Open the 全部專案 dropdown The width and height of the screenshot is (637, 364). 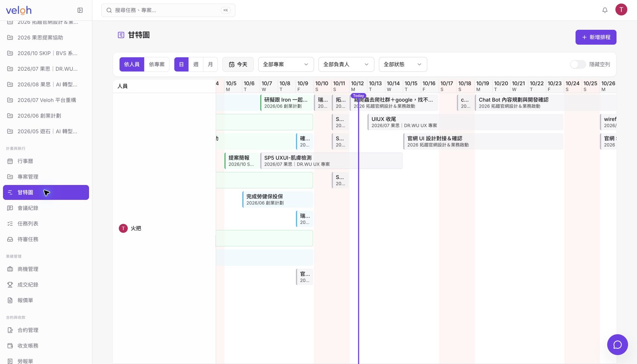pos(286,64)
